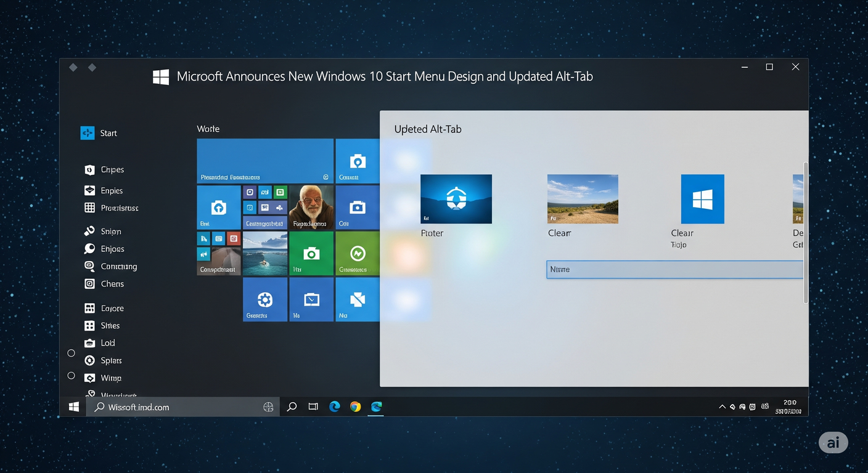Click the round icon inside the search box
The image size is (868, 473).
[x=268, y=406]
